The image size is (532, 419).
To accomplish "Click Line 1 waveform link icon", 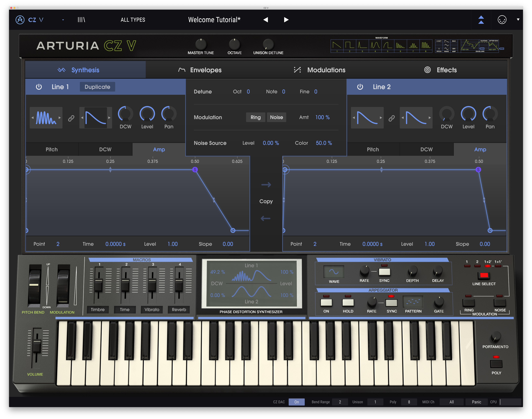I will 71,118.
